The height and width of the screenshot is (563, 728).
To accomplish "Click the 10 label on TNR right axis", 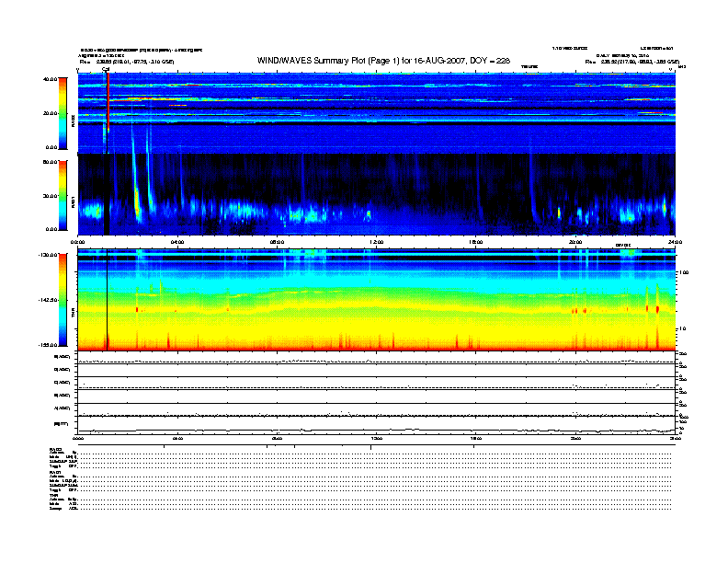I will [682, 329].
